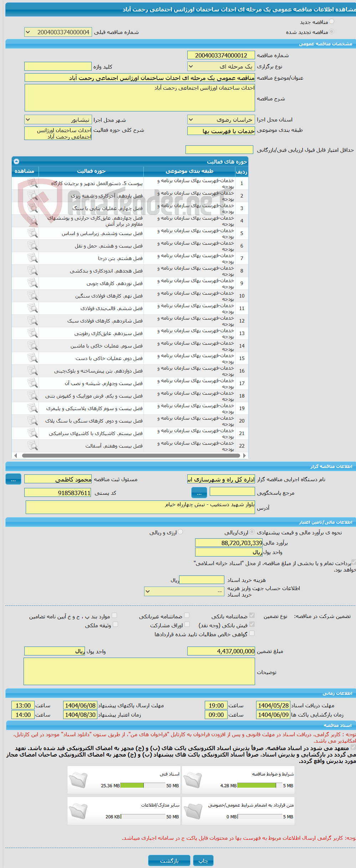Click the horizontal scrollbar of activities table
The height and width of the screenshot is (868, 356).
pos(130,455)
